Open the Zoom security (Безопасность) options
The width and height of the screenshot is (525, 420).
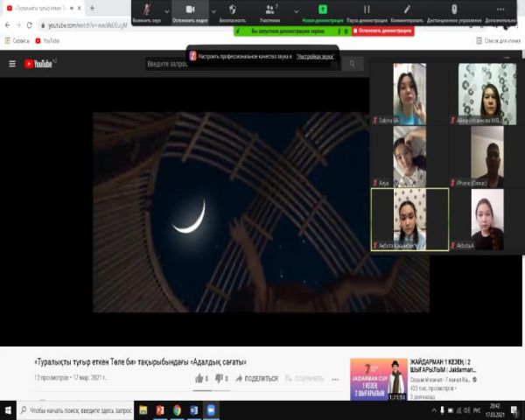(x=233, y=10)
